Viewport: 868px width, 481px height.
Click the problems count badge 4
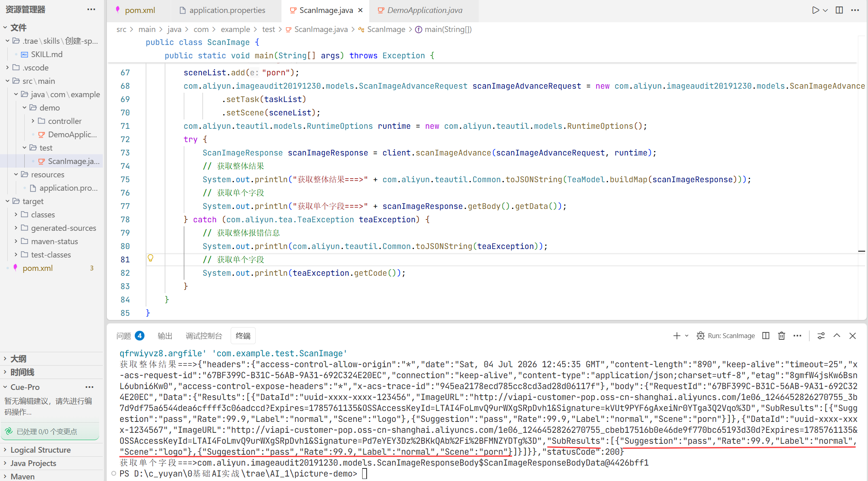point(140,336)
